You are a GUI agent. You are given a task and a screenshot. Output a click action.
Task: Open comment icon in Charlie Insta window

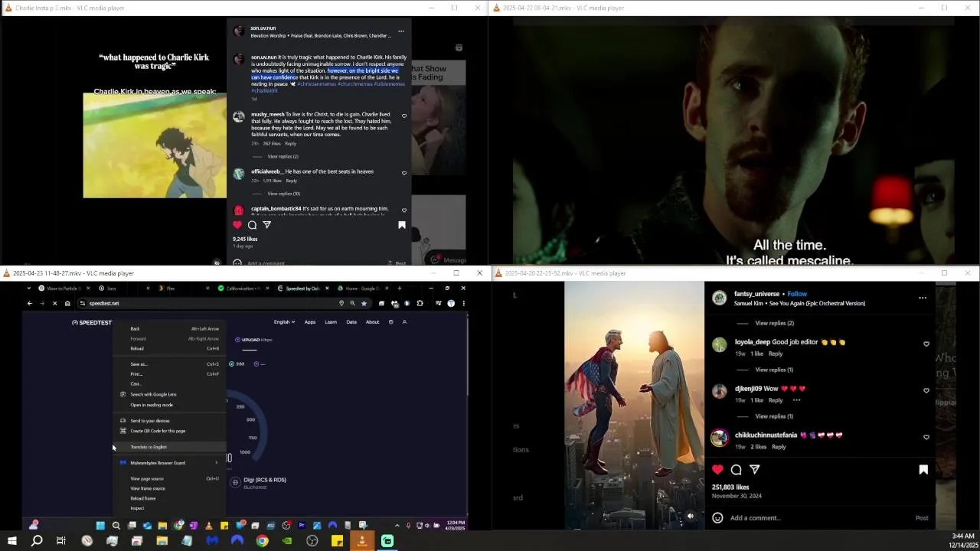(252, 225)
